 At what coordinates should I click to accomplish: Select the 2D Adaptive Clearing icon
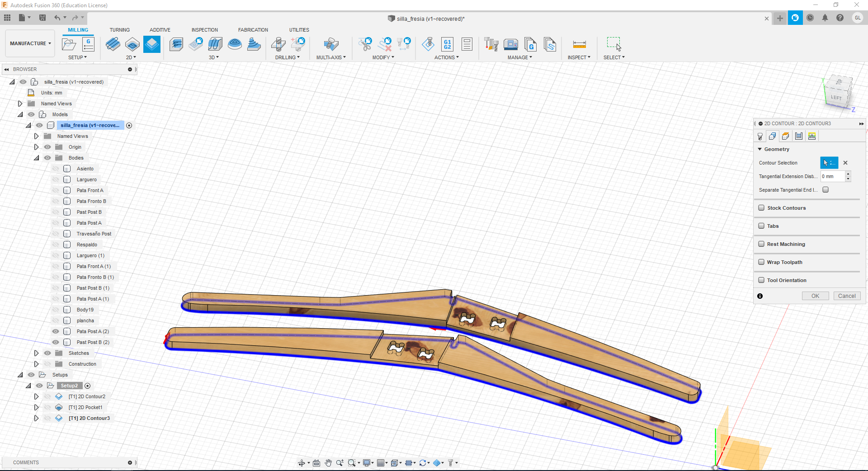113,44
